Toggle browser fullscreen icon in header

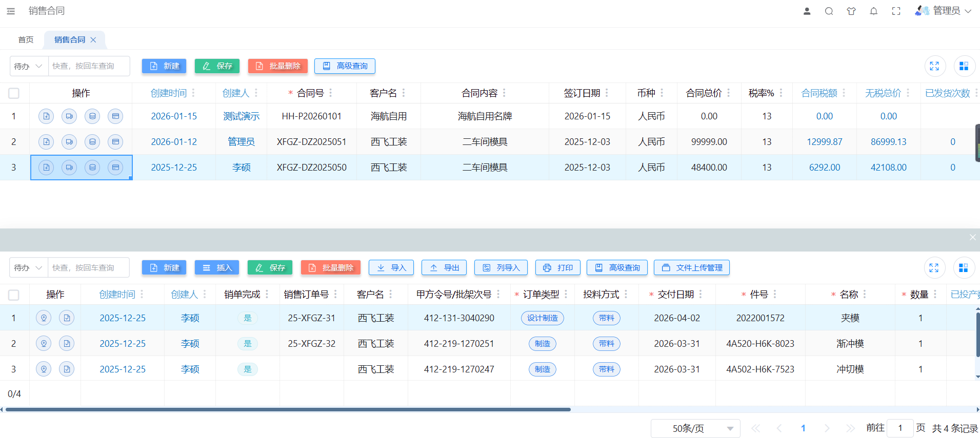pyautogui.click(x=896, y=11)
